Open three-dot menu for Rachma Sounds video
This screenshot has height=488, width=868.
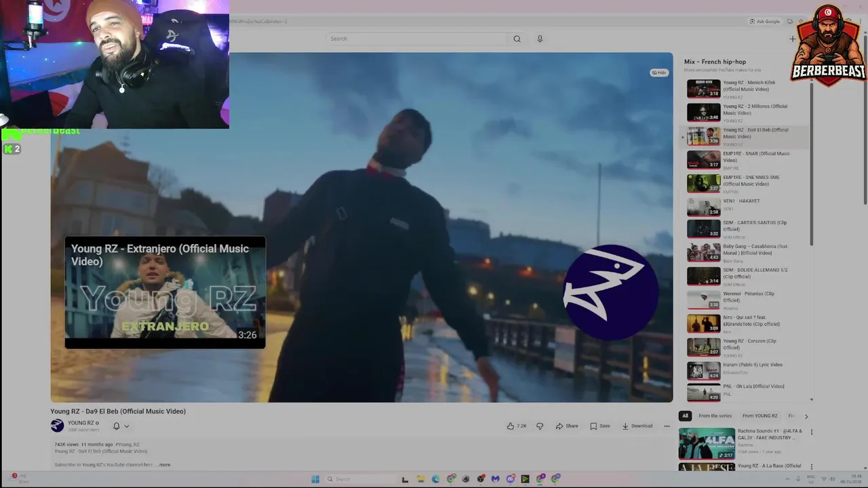(x=811, y=432)
